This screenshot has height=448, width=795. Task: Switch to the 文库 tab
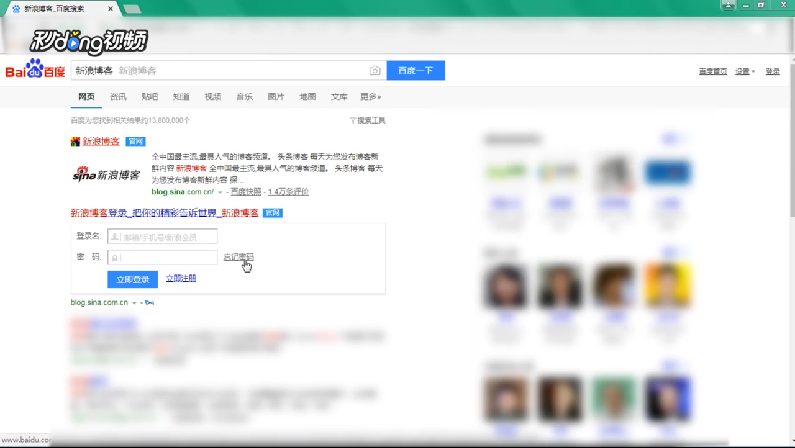coord(339,97)
